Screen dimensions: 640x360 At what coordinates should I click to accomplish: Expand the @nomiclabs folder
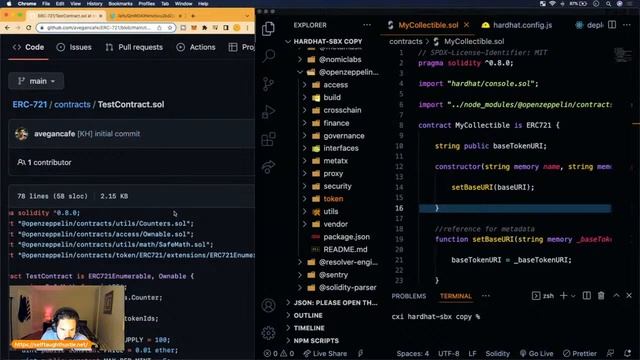click(x=336, y=59)
